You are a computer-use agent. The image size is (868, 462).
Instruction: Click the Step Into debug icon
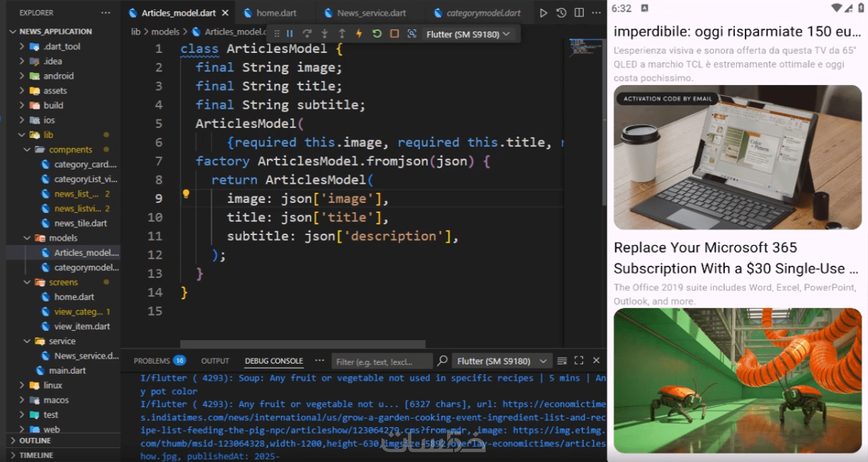click(325, 33)
